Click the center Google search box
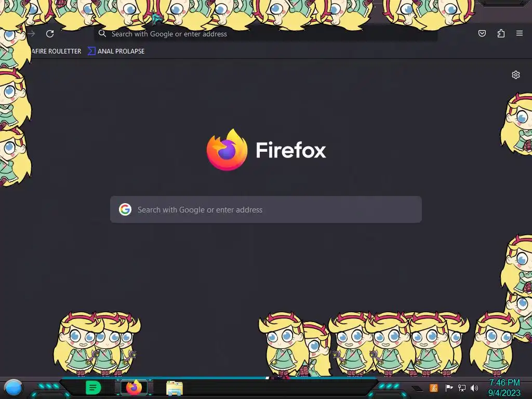Viewport: 532px width, 399px height. (266, 209)
